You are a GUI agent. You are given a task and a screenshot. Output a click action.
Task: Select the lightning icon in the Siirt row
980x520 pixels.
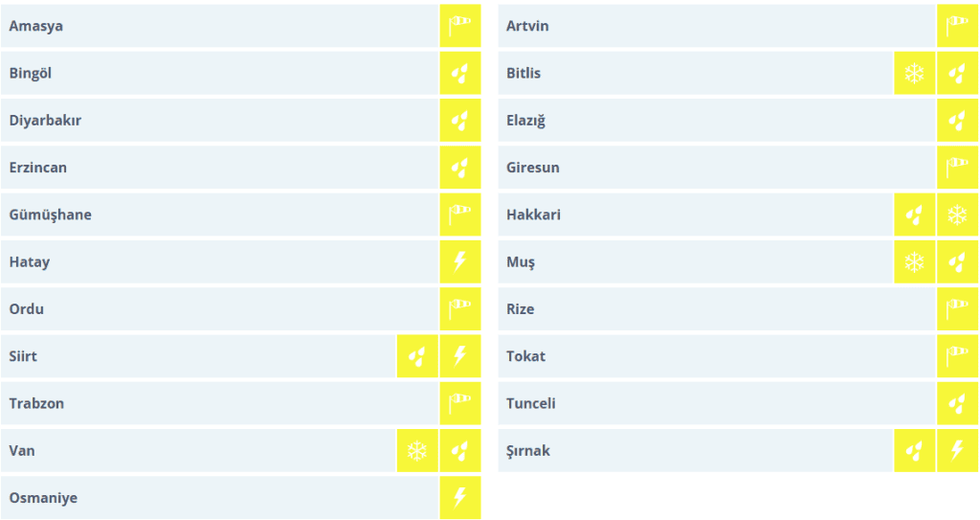tap(459, 356)
